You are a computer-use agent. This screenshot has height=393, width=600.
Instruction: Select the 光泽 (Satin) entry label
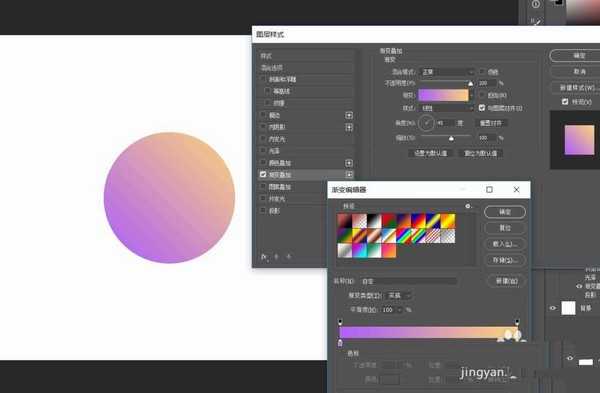click(274, 151)
